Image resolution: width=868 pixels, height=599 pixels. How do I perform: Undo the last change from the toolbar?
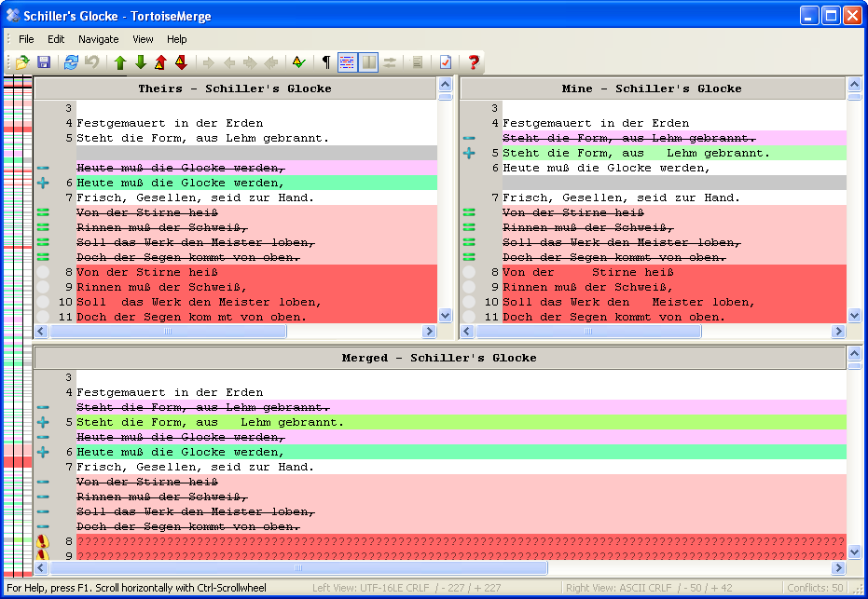(x=92, y=62)
